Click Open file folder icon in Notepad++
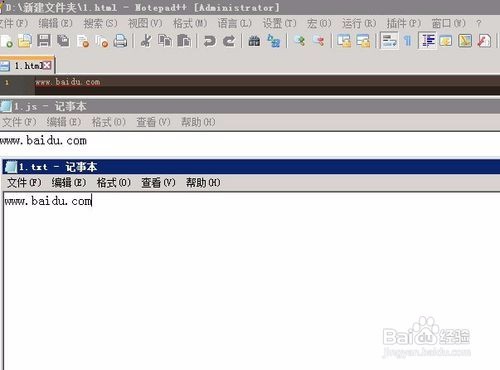The image size is (500, 370). [x=25, y=41]
